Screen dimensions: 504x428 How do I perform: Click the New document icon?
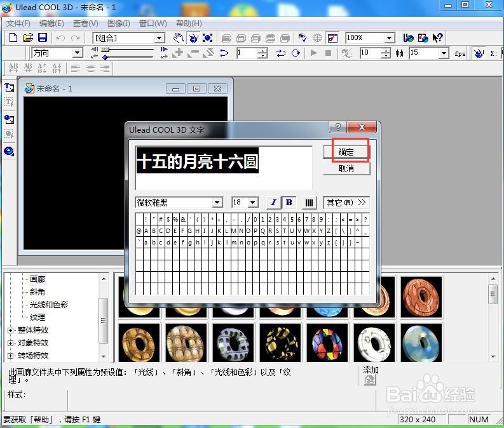[13, 38]
